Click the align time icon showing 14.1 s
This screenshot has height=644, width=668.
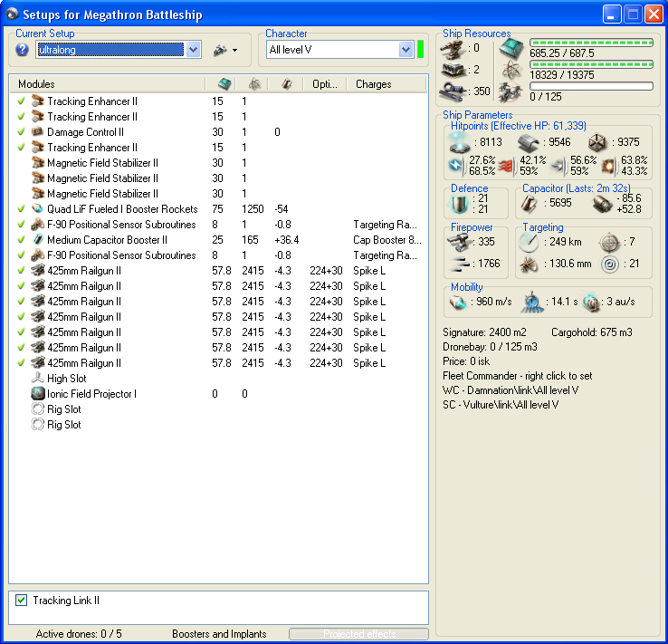pos(532,302)
